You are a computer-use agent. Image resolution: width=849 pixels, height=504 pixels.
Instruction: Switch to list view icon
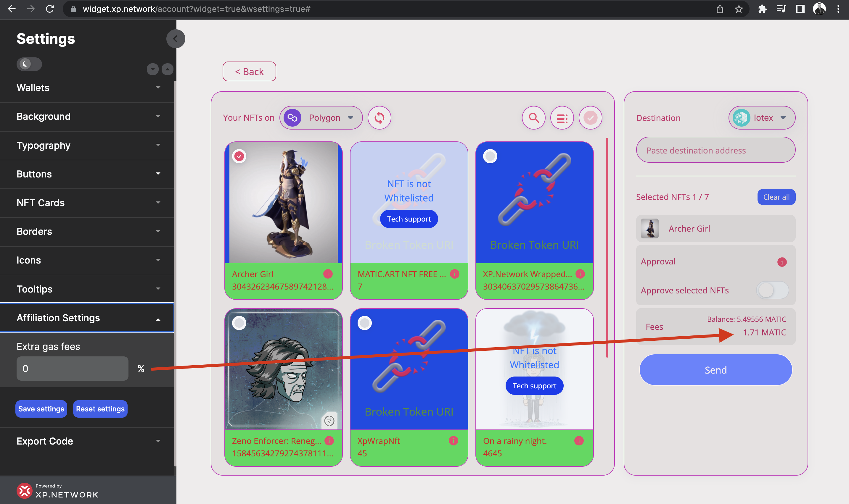562,118
